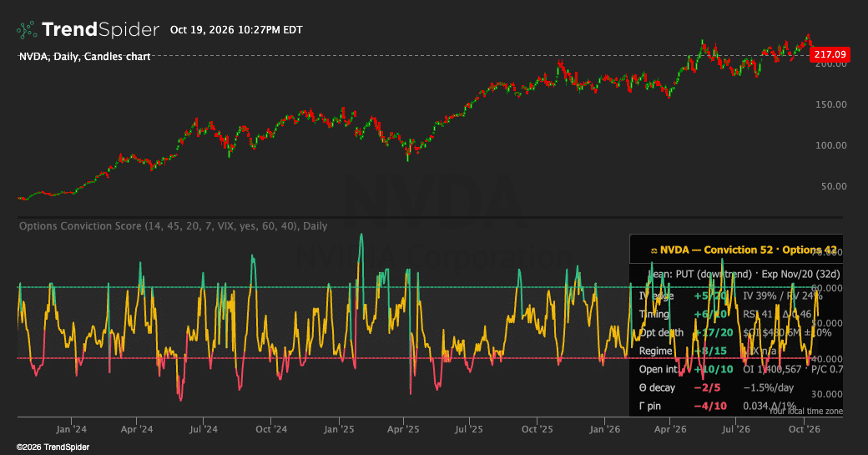The image size is (868, 455).
Task: Click the 100.00 price axis label
Action: (831, 145)
